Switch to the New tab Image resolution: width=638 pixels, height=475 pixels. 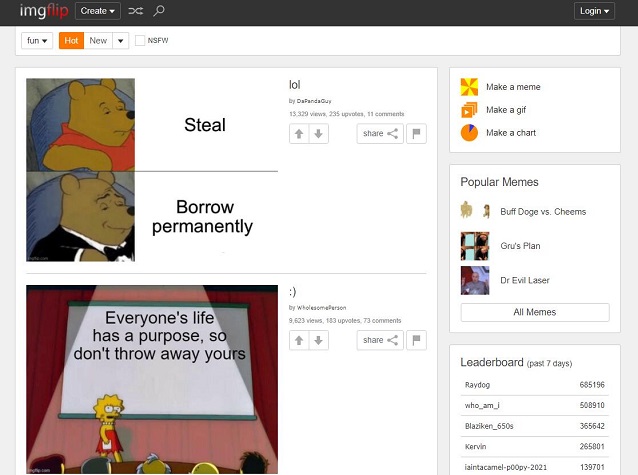click(x=98, y=41)
